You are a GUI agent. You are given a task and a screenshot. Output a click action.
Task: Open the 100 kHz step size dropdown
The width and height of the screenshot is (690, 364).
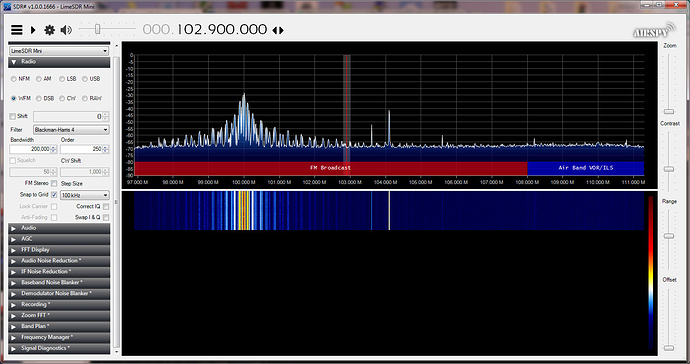84,195
